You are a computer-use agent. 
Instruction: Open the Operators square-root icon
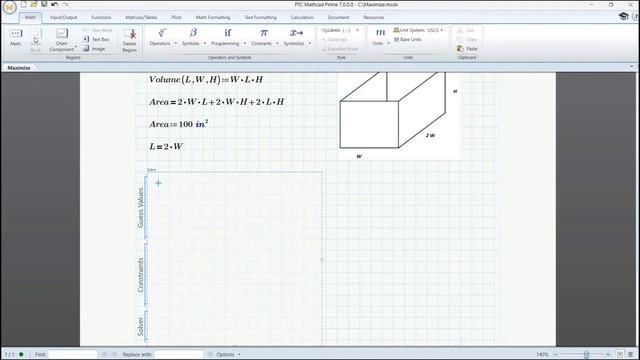162,33
